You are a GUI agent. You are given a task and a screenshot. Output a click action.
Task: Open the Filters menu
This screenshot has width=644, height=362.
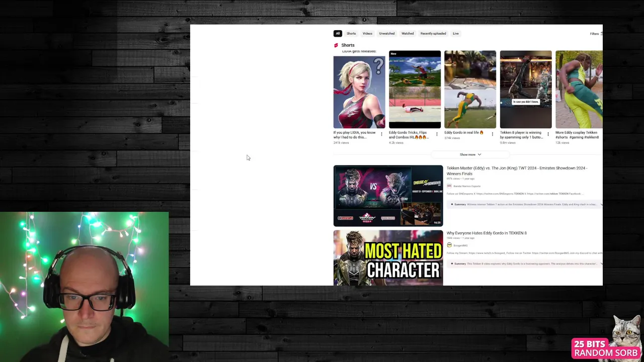tap(596, 34)
